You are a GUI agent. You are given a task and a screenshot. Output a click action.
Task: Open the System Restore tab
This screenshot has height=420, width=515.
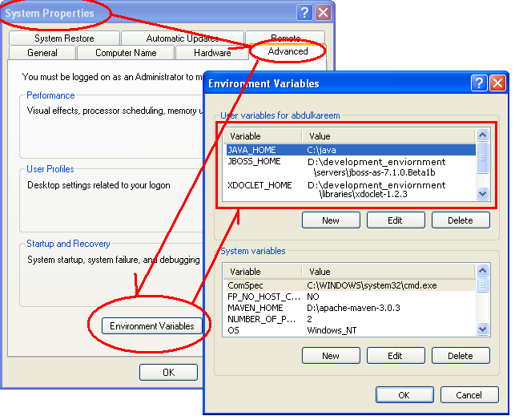64,38
